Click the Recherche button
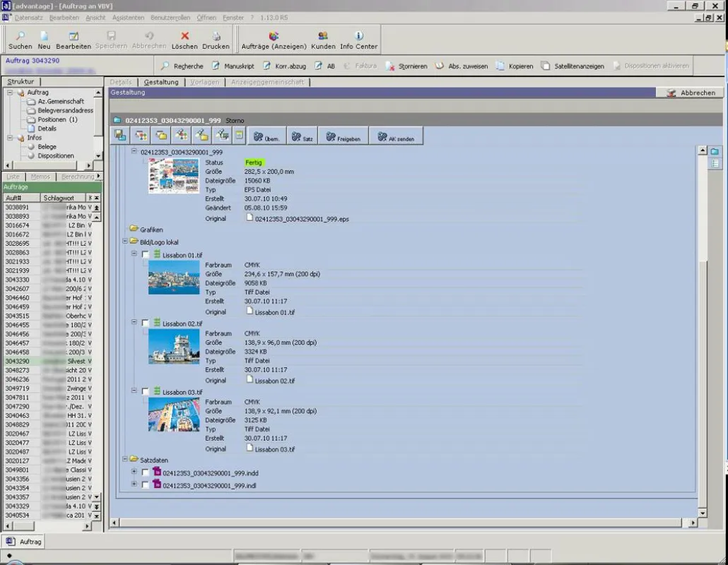 pos(182,66)
